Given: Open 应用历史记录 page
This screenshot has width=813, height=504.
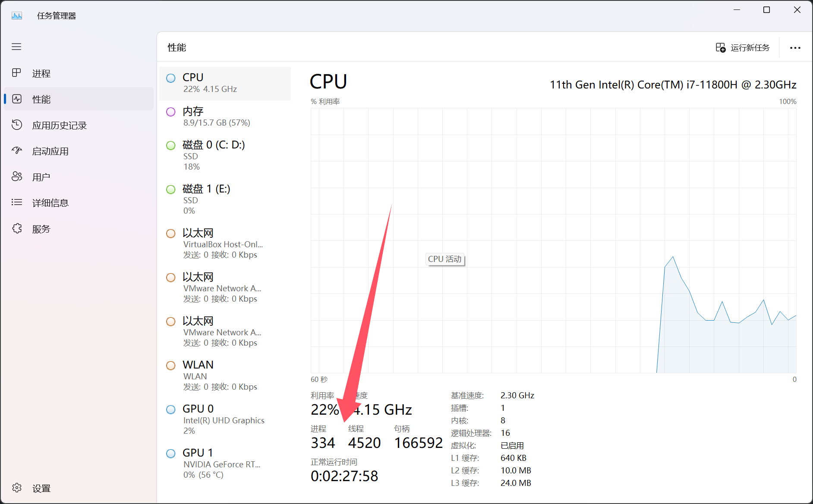Looking at the screenshot, I should [78, 125].
